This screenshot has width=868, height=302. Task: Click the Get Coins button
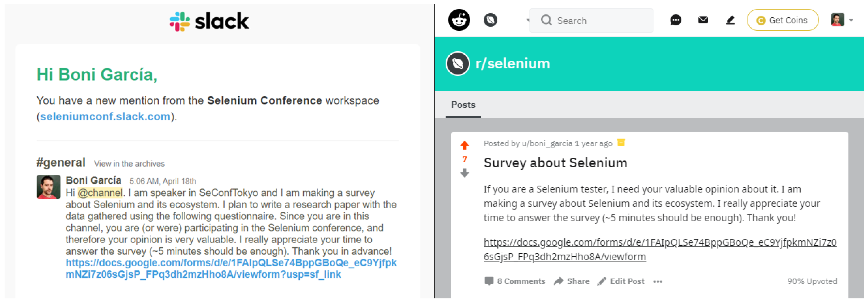click(x=782, y=20)
